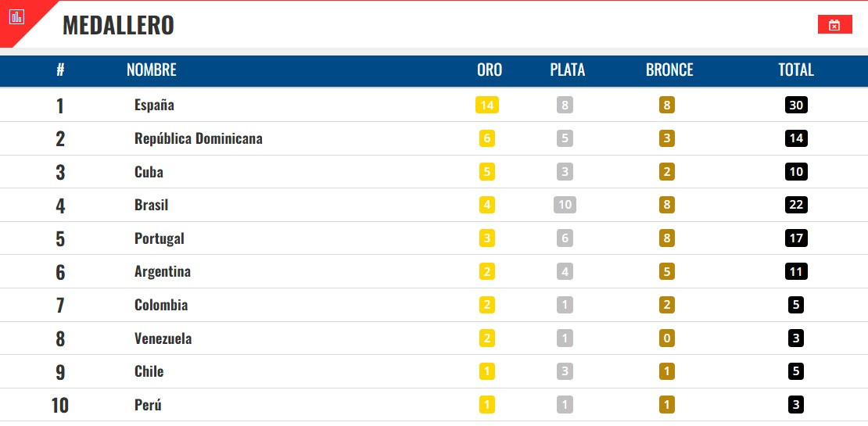Click Brasil's total badge showing 22
Screen dimensions: 868x426
(x=796, y=205)
